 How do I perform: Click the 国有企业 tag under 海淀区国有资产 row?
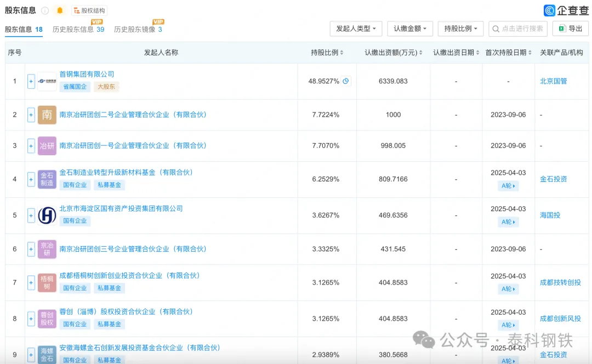point(75,221)
